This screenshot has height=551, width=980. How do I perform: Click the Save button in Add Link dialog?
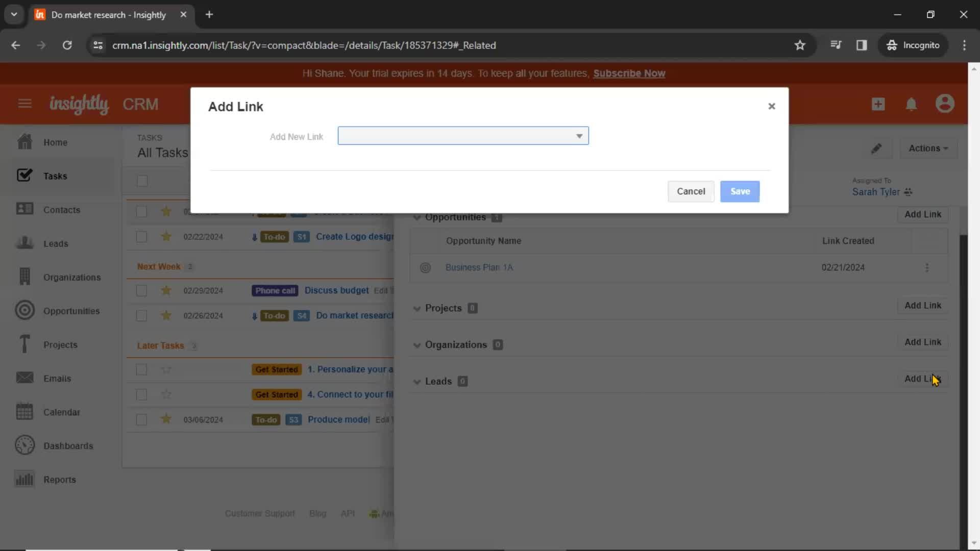tap(740, 191)
